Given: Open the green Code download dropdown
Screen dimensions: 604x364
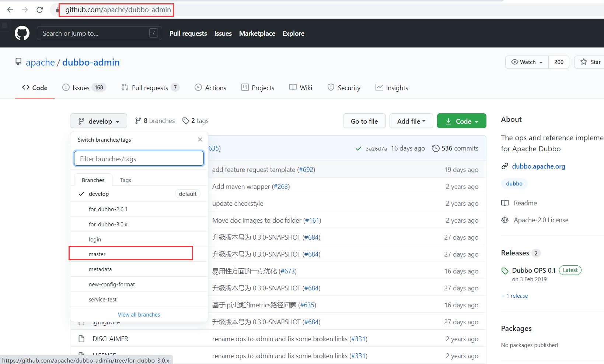Looking at the screenshot, I should 462,121.
